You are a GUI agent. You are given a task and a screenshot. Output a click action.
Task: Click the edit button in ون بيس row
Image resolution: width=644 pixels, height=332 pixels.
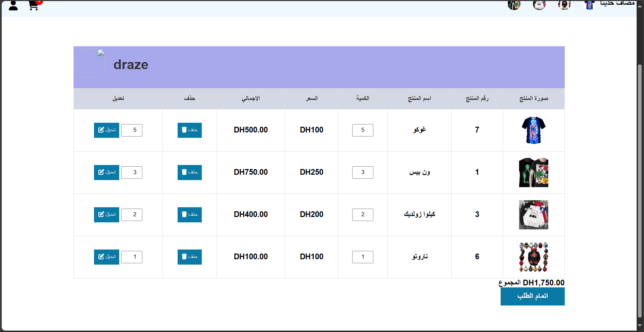click(106, 172)
